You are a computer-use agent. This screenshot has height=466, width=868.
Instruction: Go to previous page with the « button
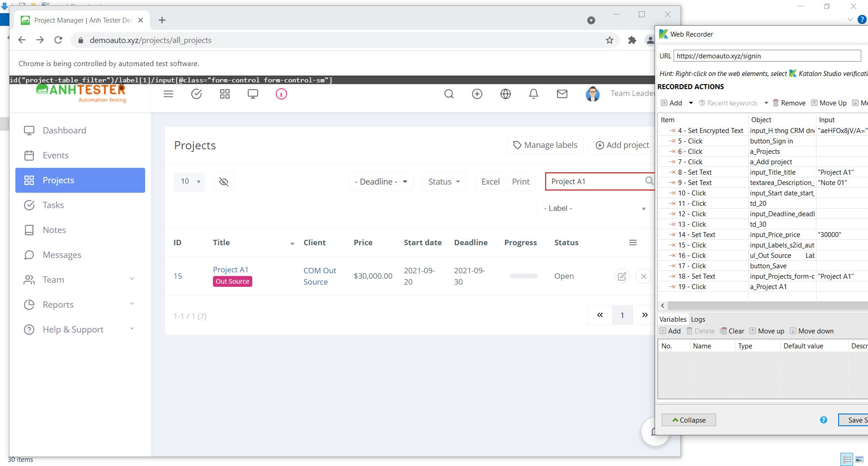600,315
